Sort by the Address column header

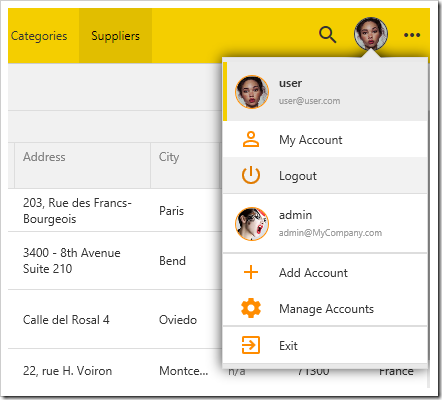[x=82, y=165]
